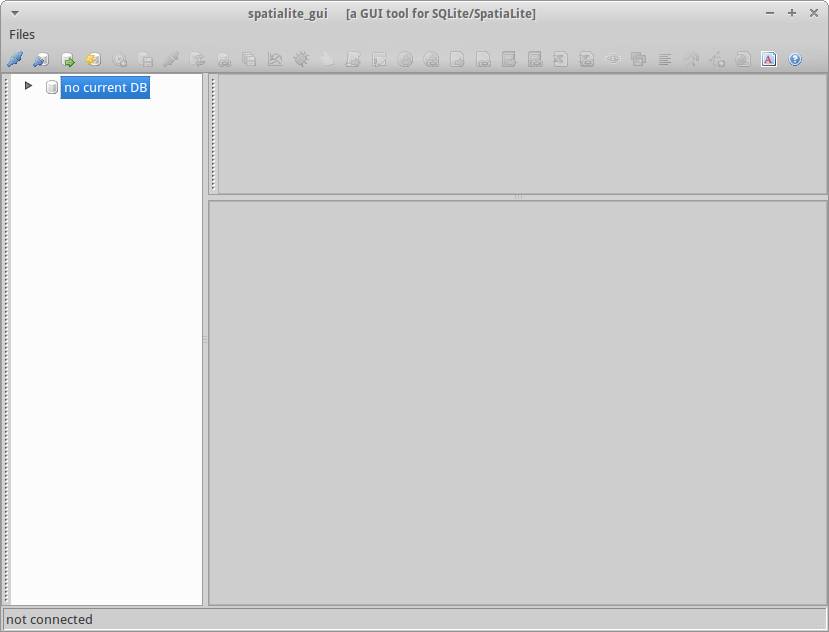Click the load shapefile globe icon
The image size is (829, 632).
click(405, 59)
